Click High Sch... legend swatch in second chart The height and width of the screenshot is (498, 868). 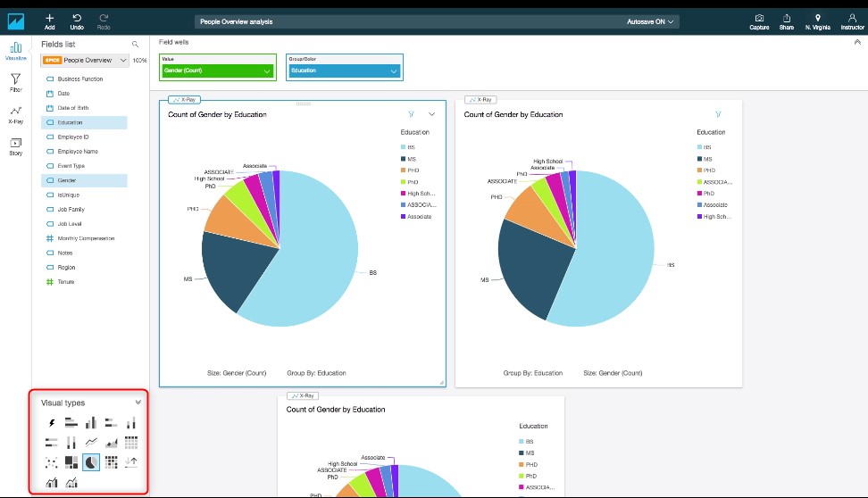(700, 216)
